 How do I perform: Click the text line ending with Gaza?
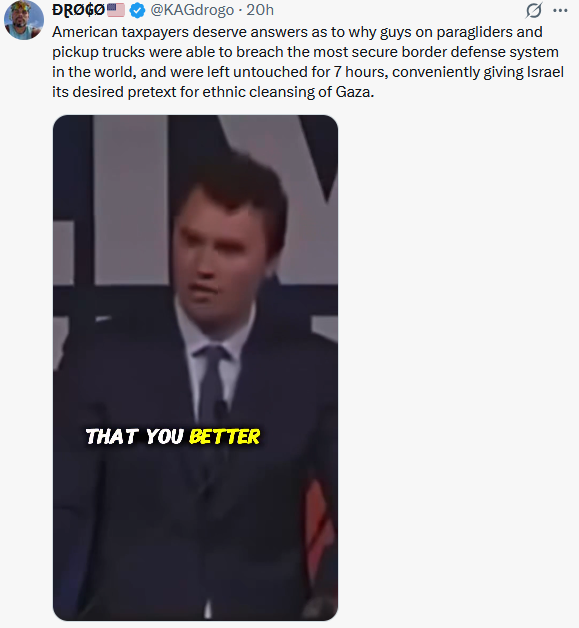213,92
